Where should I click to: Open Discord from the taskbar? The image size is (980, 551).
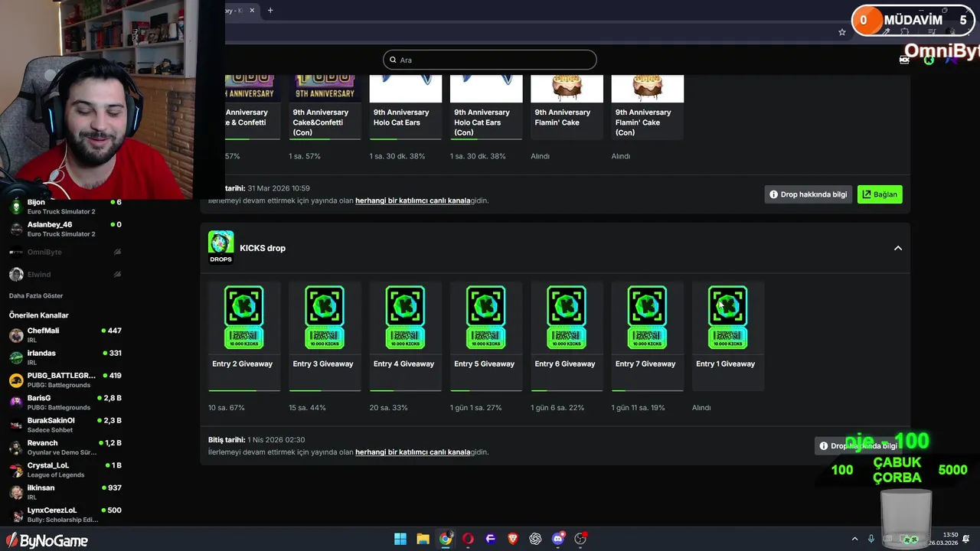click(558, 539)
